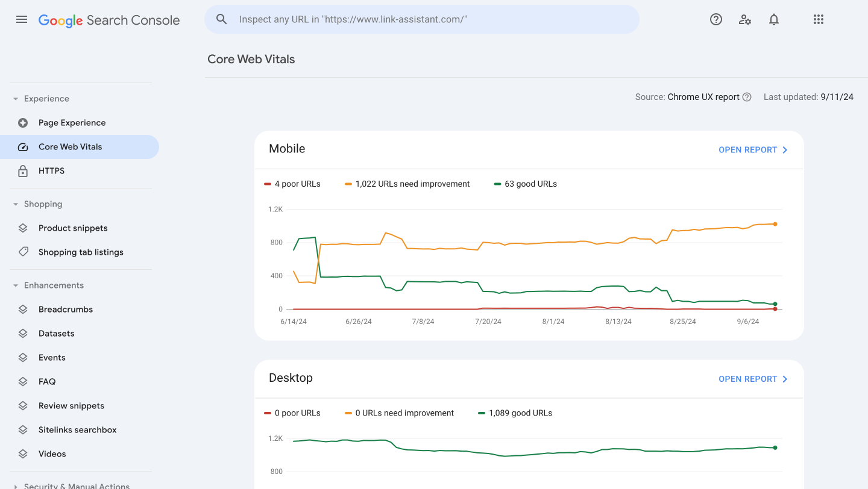The image size is (868, 489).
Task: Click Desktop red 0 poor URLs legend
Action: pyautogui.click(x=292, y=413)
